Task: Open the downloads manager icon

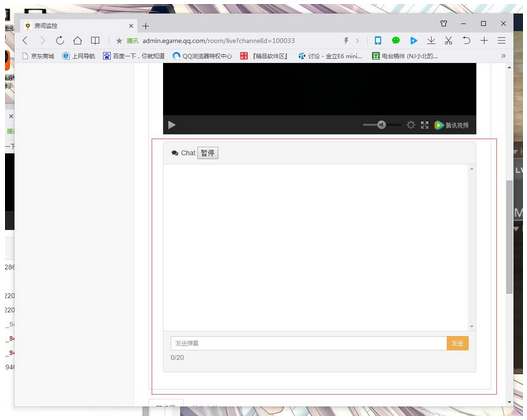Action: pyautogui.click(x=431, y=41)
